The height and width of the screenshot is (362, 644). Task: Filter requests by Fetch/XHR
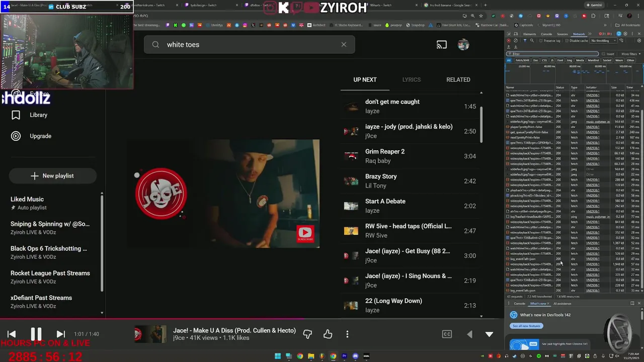coord(522,60)
